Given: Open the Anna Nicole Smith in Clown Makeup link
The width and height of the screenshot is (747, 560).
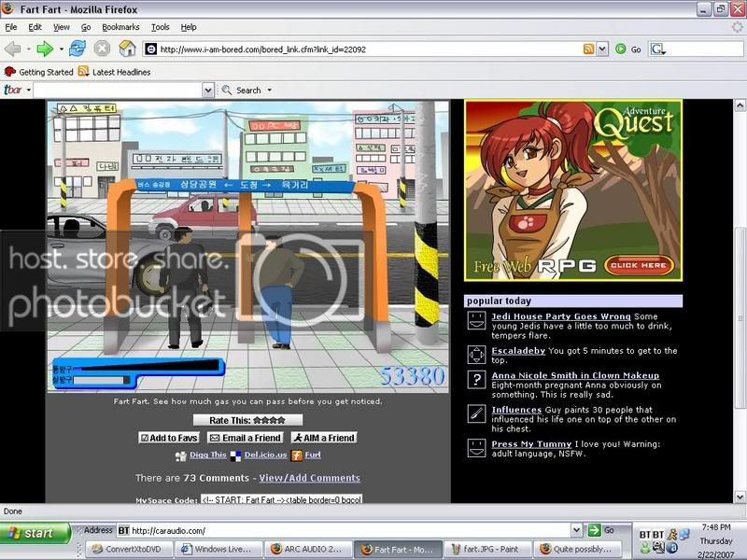Looking at the screenshot, I should [575, 375].
